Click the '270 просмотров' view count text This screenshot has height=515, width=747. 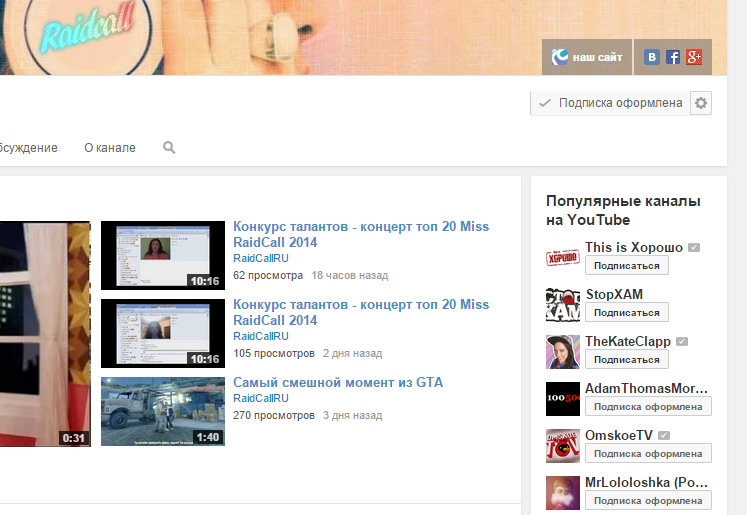click(274, 415)
